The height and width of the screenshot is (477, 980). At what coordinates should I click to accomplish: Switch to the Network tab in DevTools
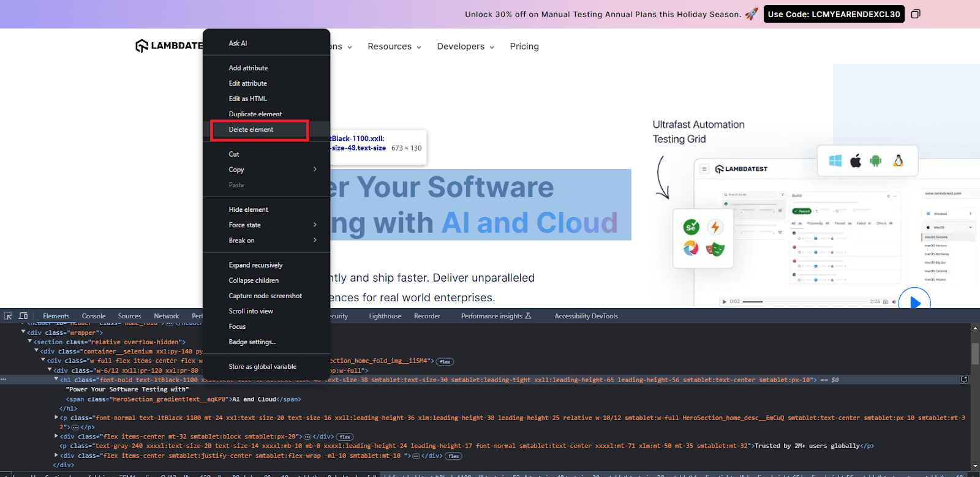(x=167, y=316)
